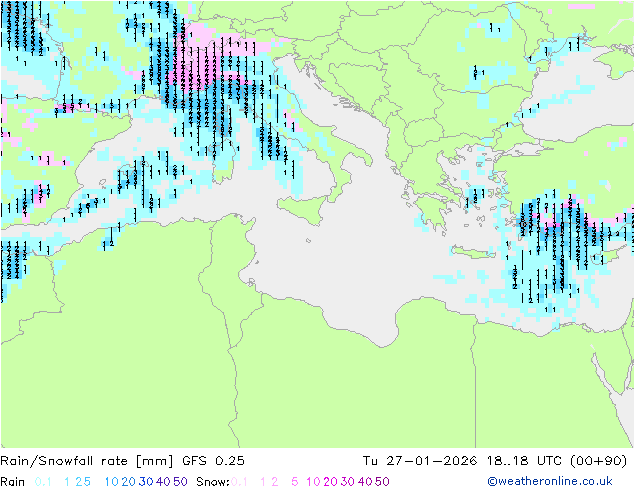Select the snow legend value 40
This screenshot has width=634, height=490.
(365, 482)
